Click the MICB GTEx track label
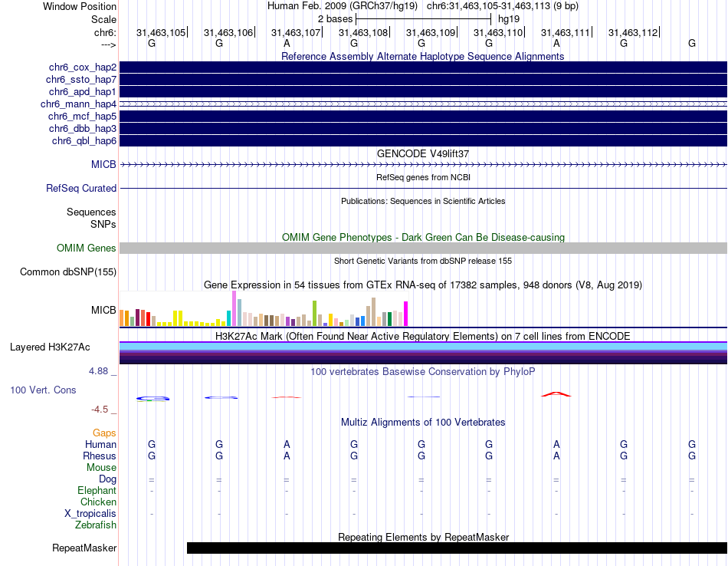This screenshot has width=728, height=566. (103, 310)
